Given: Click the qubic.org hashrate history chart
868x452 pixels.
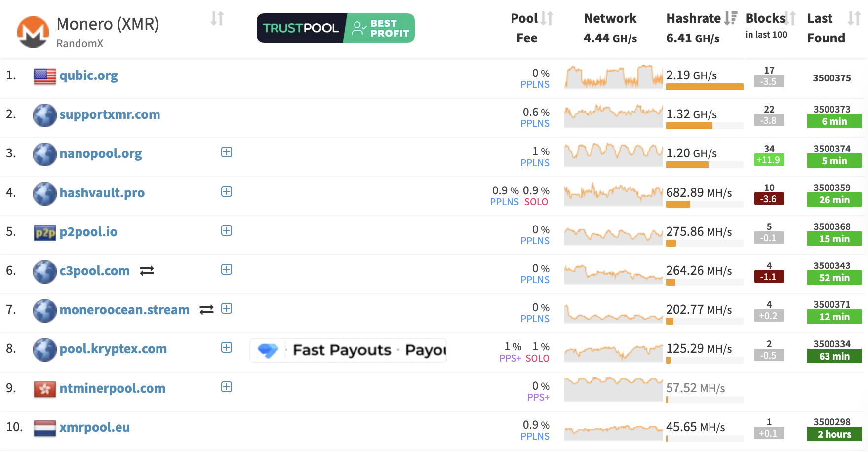Looking at the screenshot, I should click(613, 76).
